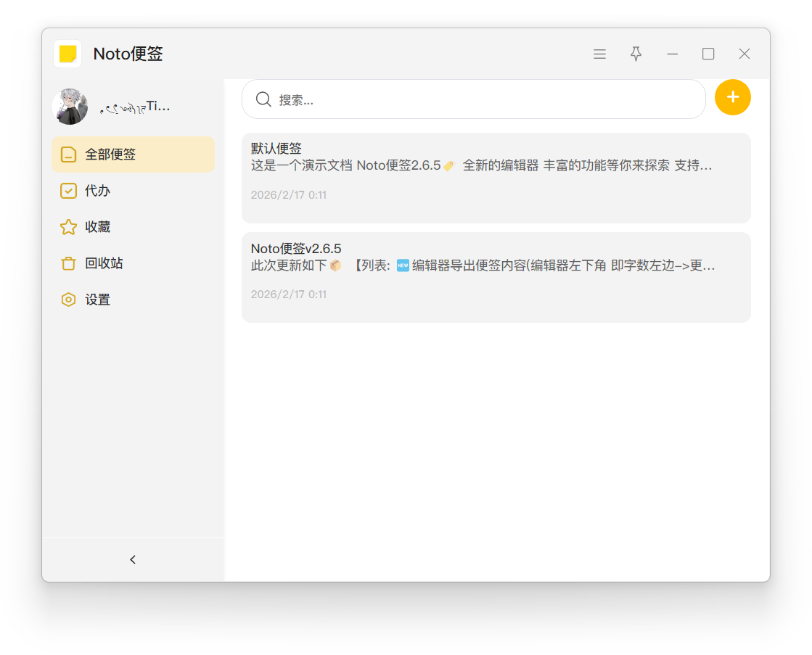The height and width of the screenshot is (655, 812).
Task: Click the username text beside avatar
Action: (135, 107)
